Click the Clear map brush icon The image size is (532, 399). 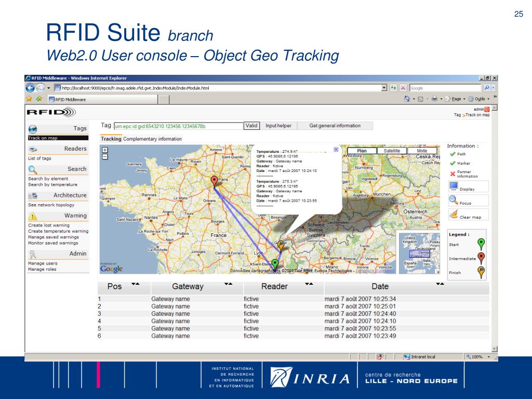click(454, 214)
